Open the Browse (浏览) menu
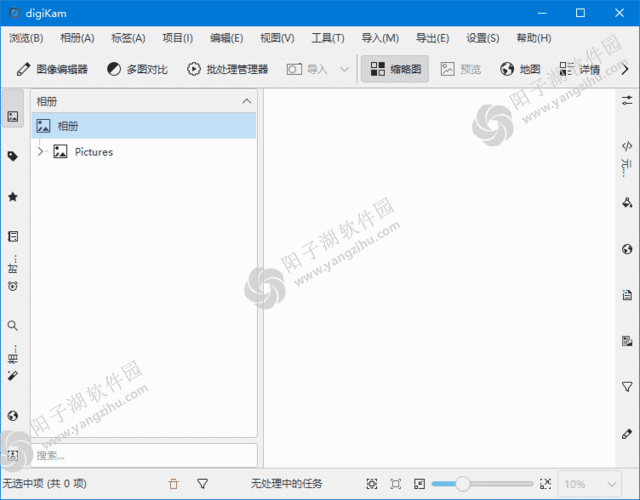The height and width of the screenshot is (500, 640). (26, 38)
